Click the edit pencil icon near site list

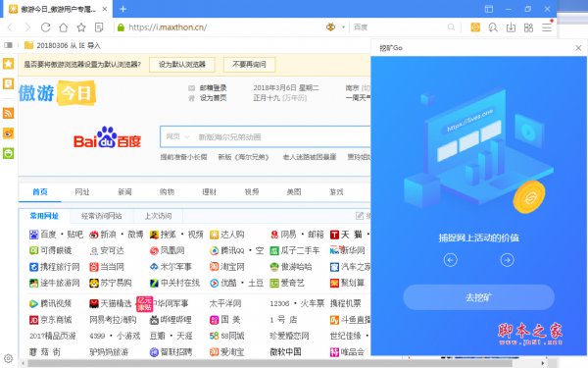tap(360, 216)
